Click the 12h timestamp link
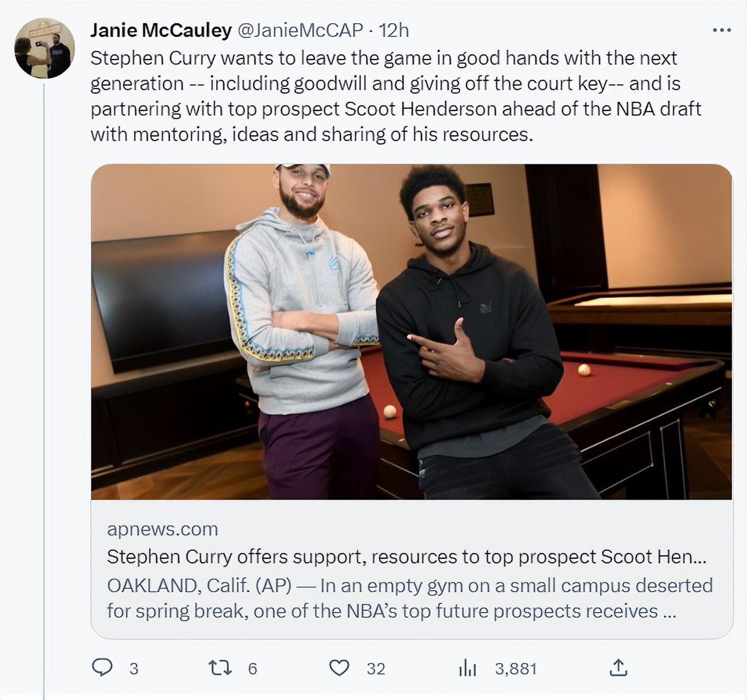The height and width of the screenshot is (700, 747). point(394,30)
